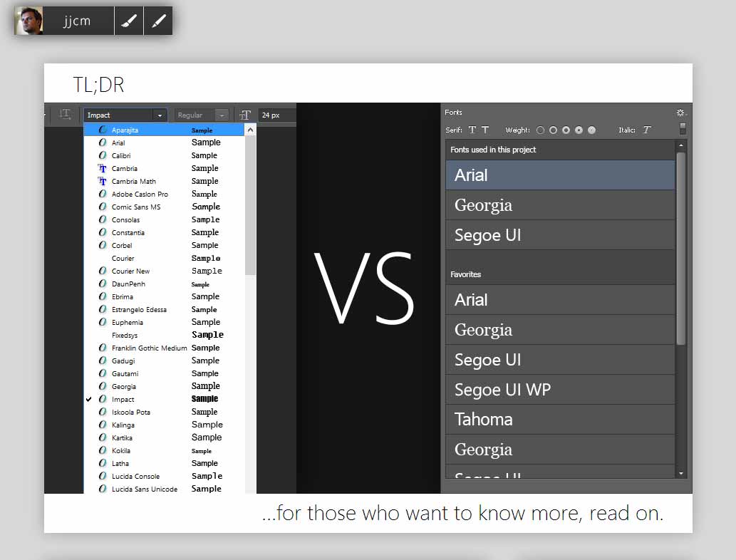
Task: Click the small vertical slider right of Italic
Action: click(x=683, y=128)
